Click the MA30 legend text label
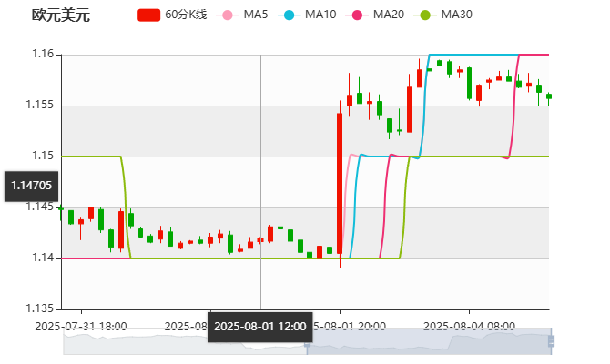The width and height of the screenshot is (610, 364). click(x=456, y=15)
